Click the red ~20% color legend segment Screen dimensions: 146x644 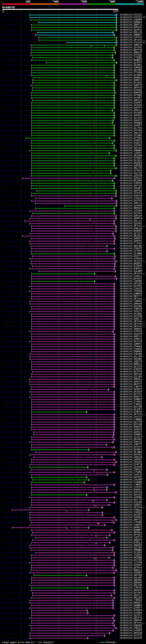click(x=16, y=4)
